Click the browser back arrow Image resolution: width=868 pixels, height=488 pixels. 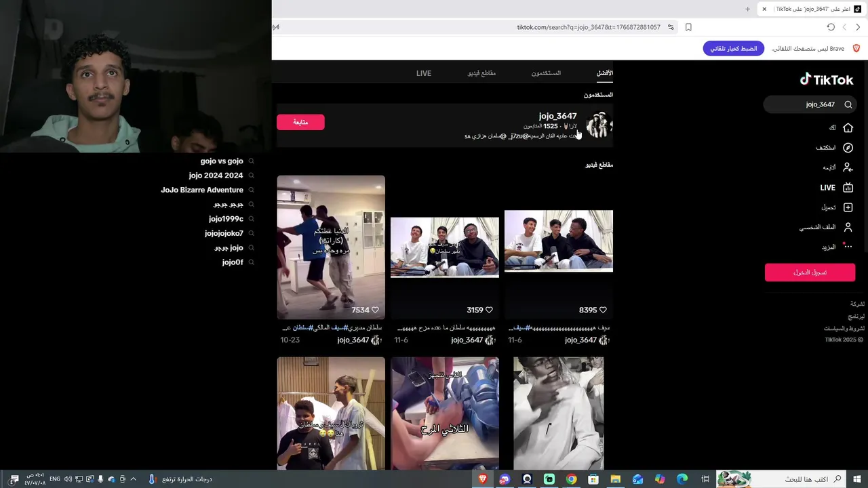click(x=858, y=27)
